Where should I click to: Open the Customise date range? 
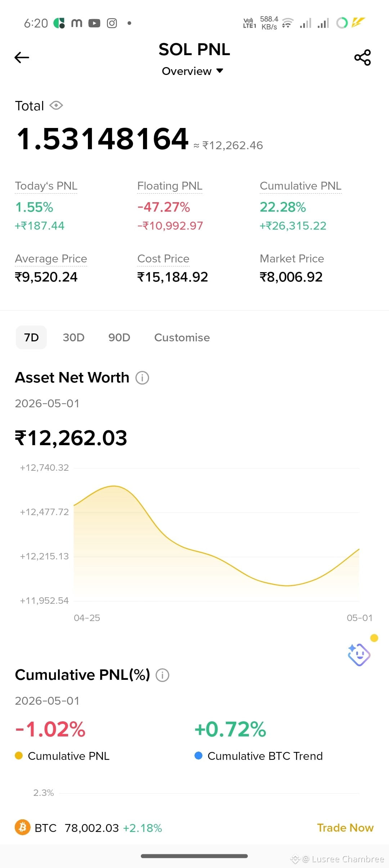182,337
